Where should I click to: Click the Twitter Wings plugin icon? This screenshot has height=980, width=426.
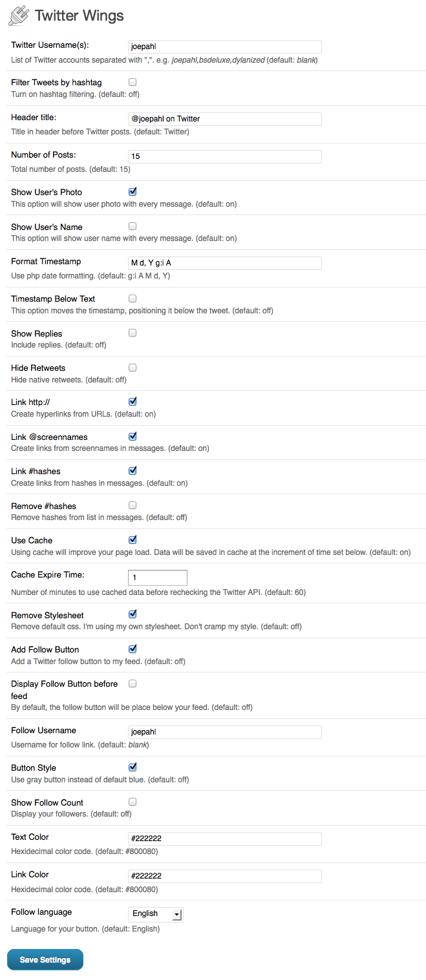pos(19,16)
